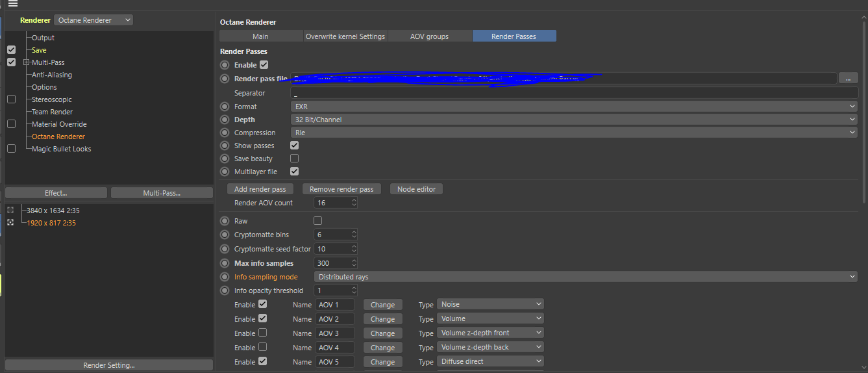868x373 pixels.
Task: Select the Render Passes tab
Action: 514,36
